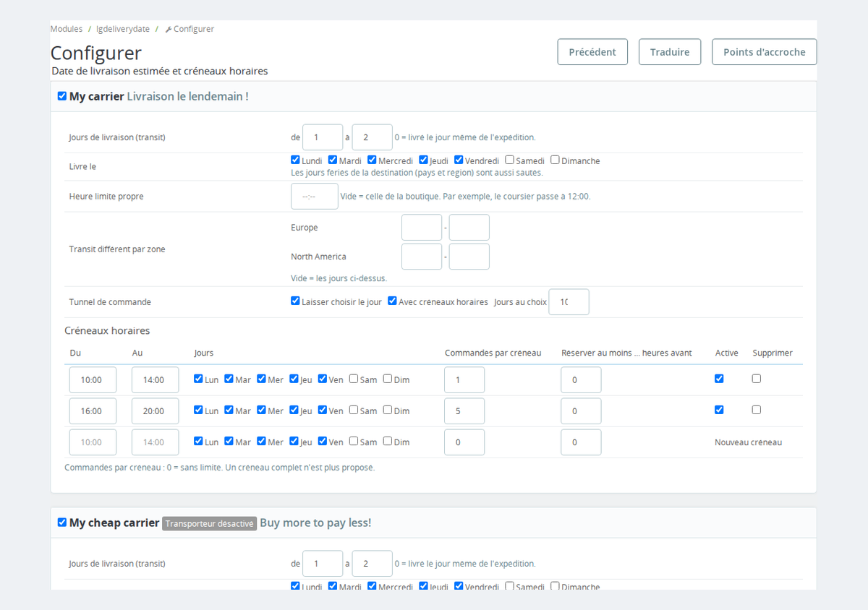Uncheck Lun in the 10:00–14:00 slot
The height and width of the screenshot is (610, 868).
(198, 379)
